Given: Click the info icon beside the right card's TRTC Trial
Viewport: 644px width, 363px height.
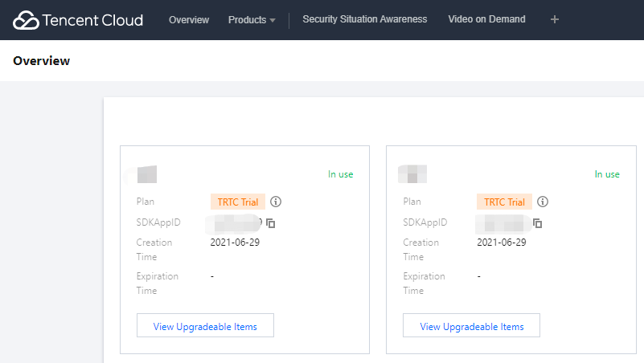Looking at the screenshot, I should pyautogui.click(x=543, y=202).
